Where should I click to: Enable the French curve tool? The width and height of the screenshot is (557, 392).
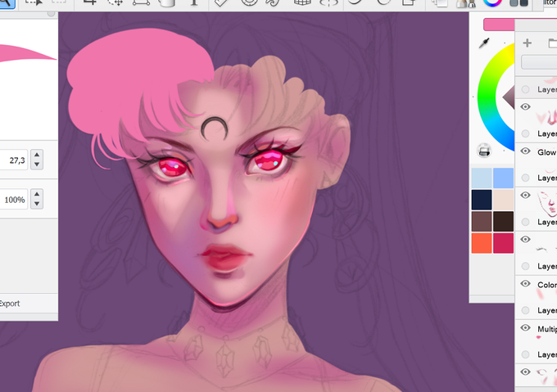274,2
